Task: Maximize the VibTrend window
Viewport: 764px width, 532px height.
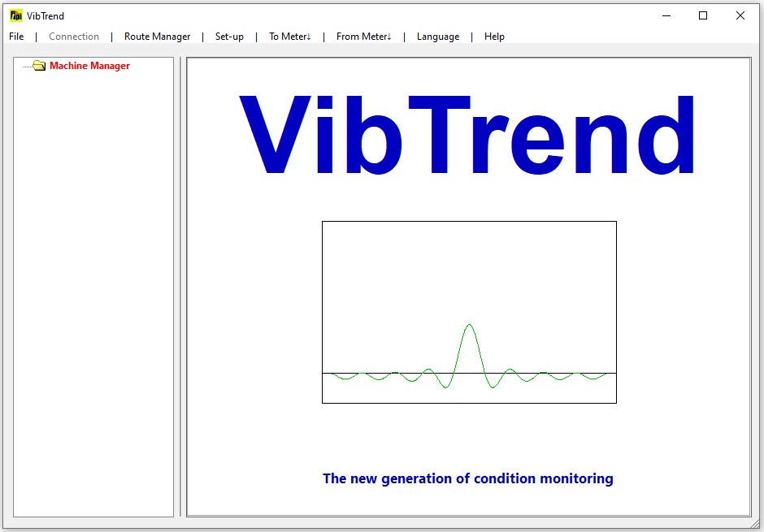Action: click(703, 15)
